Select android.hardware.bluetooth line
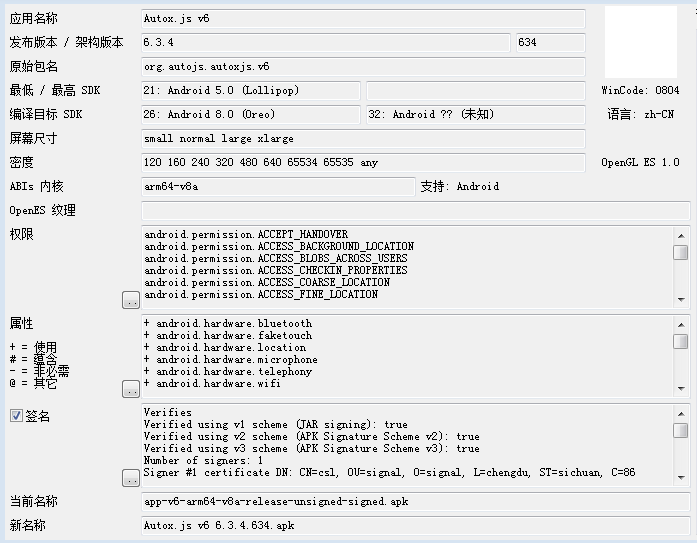697x543 pixels. click(x=228, y=323)
